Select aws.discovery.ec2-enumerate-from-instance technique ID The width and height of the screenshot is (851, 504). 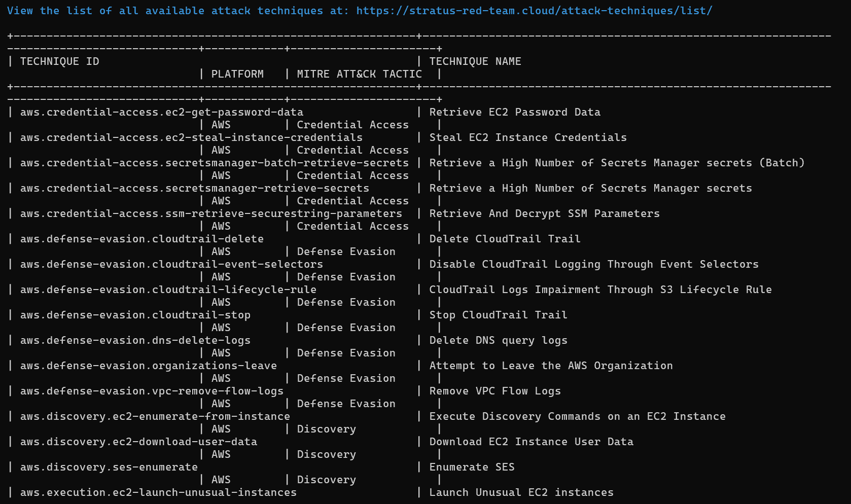(155, 416)
